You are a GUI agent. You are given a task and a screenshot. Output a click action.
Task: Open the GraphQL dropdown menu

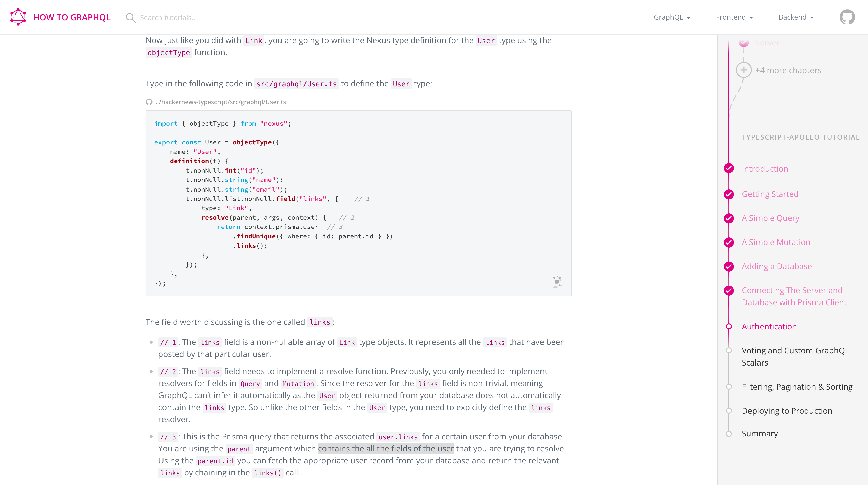[x=672, y=17]
